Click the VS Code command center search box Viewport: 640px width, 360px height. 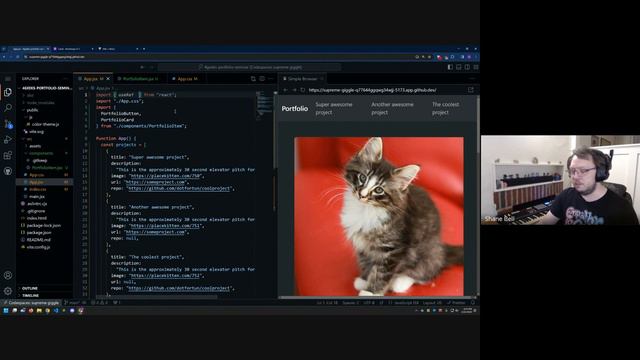(249, 67)
